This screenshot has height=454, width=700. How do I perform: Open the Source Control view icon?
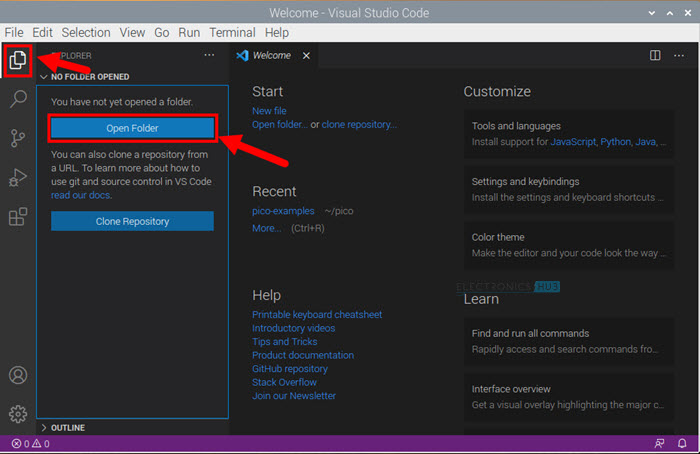pos(18,138)
